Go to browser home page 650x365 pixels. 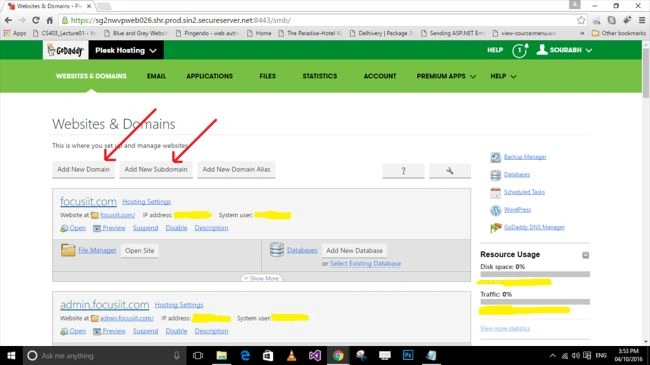coord(49,20)
